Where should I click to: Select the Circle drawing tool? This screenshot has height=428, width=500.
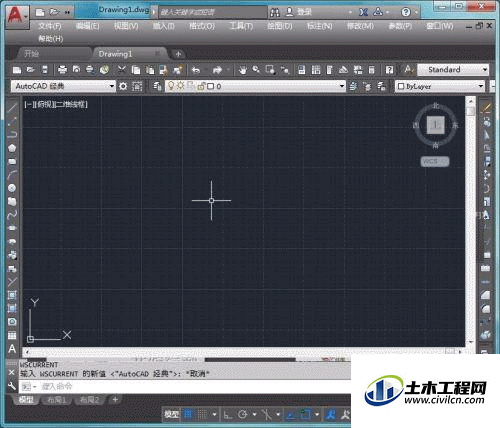[12, 188]
